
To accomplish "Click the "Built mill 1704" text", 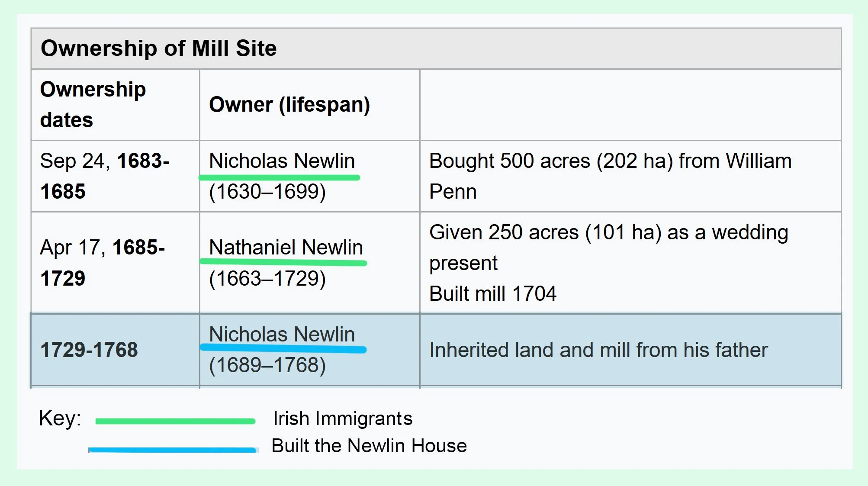I will (x=492, y=293).
